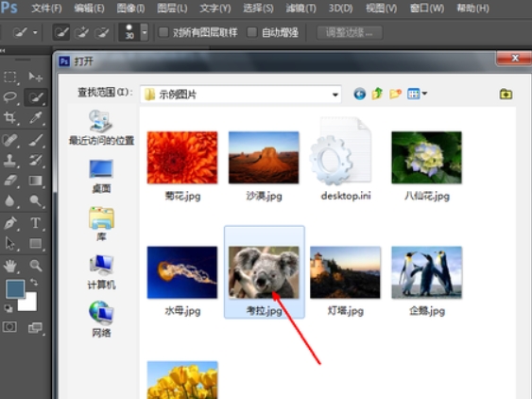Screen dimensions: 532x399
Task: Select the 沙漠.jpg thumbnail
Action: pyautogui.click(x=264, y=158)
